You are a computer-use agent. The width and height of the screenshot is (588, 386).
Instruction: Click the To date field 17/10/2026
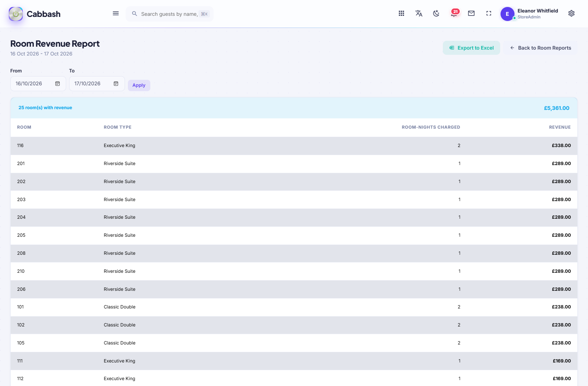click(x=97, y=84)
